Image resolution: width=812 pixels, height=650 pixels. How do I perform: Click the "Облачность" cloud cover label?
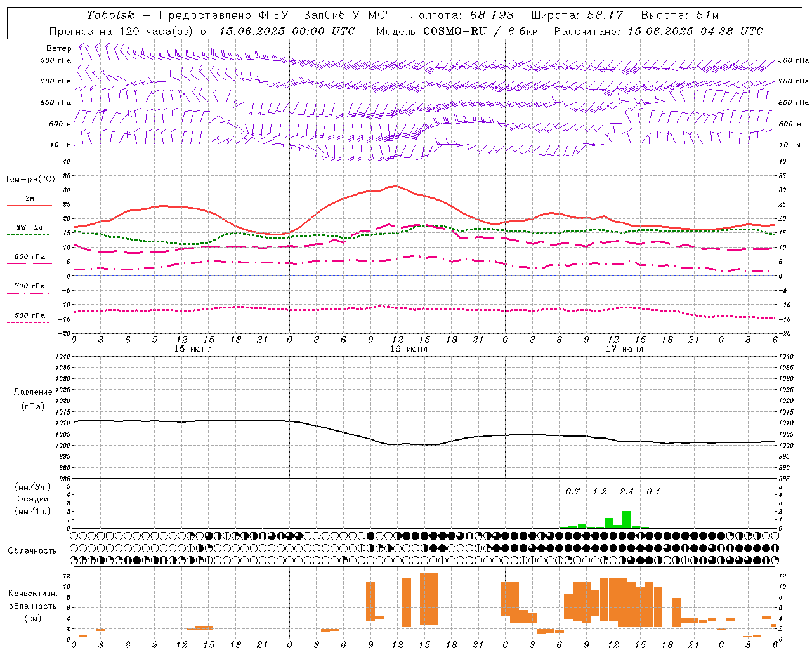pos(32,551)
